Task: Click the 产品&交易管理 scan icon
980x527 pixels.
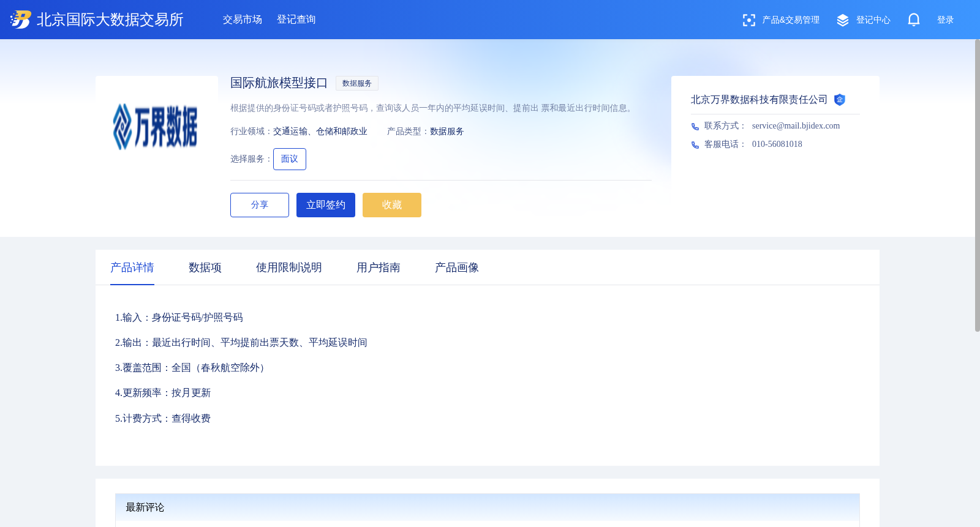Action: tap(749, 20)
